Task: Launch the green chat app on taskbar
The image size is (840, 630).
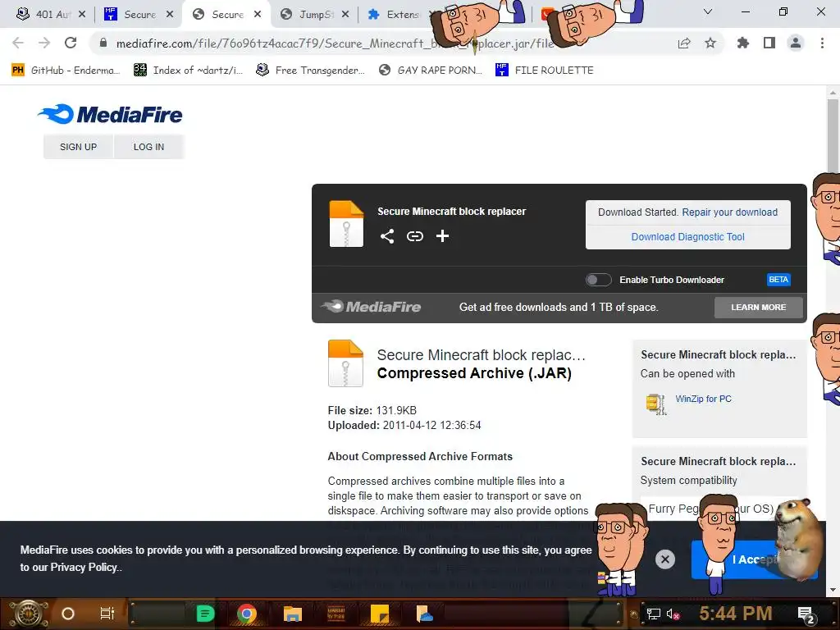Action: [205, 614]
